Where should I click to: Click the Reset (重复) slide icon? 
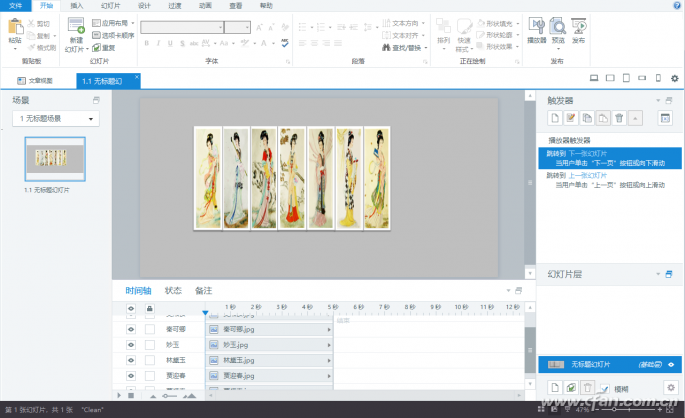[97, 47]
